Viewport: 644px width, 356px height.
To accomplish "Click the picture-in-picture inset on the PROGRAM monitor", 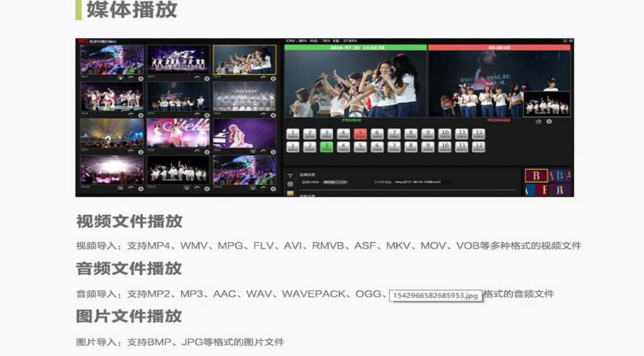I will pyautogui.click(x=547, y=104).
